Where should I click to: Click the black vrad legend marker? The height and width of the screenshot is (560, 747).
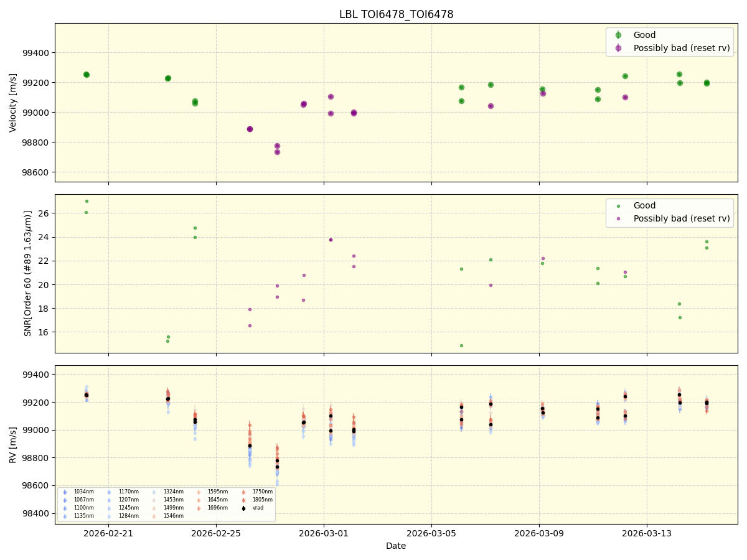243,507
